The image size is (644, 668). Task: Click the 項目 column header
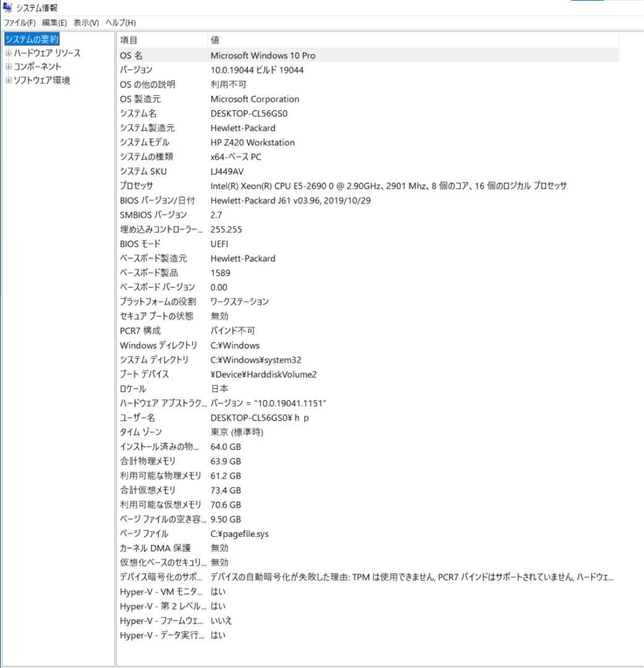coord(129,40)
